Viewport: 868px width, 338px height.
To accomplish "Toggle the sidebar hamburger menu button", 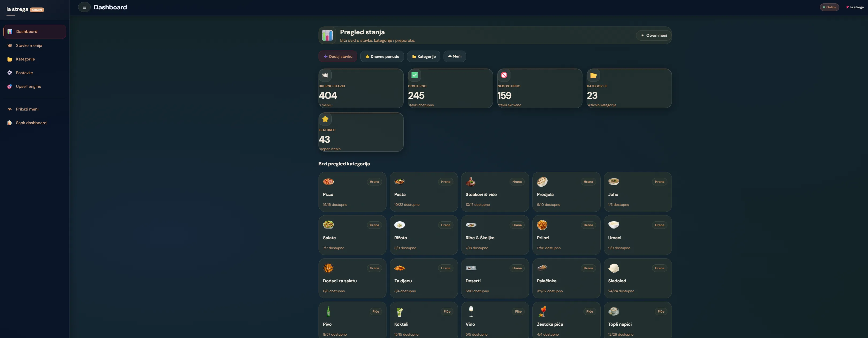I will point(84,7).
